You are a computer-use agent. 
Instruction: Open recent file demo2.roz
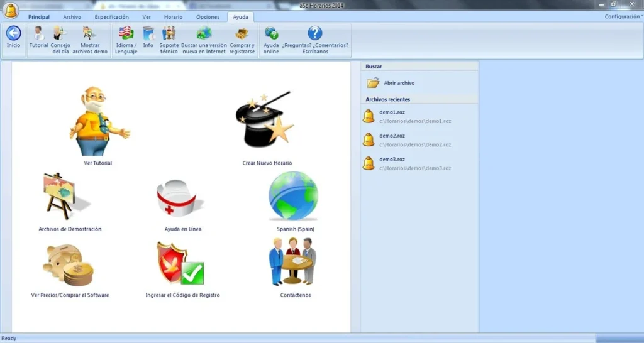(x=392, y=136)
